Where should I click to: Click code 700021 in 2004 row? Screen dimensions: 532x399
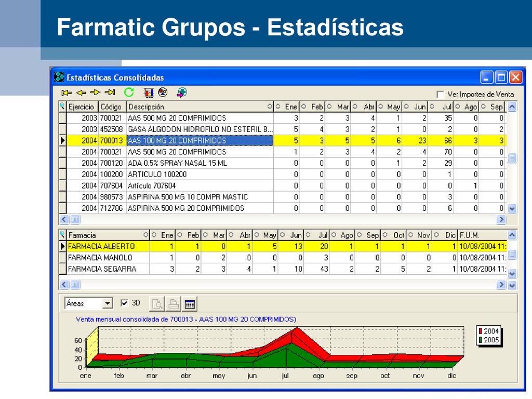[x=111, y=152]
